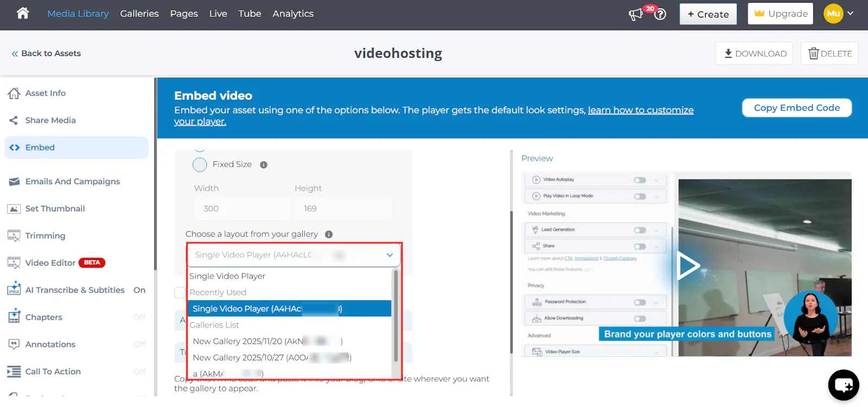The image size is (868, 407).
Task: Open the help question mark icon
Action: pyautogui.click(x=660, y=15)
